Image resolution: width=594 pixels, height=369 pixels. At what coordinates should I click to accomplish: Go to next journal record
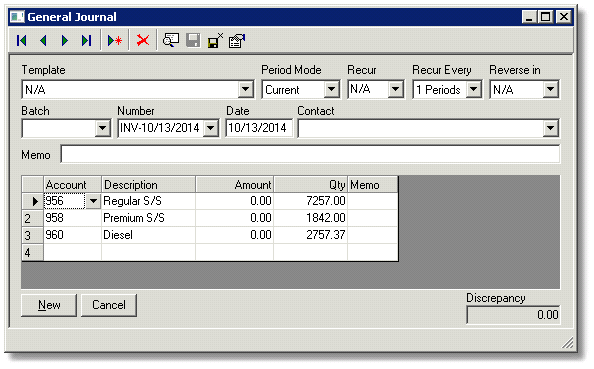click(65, 40)
